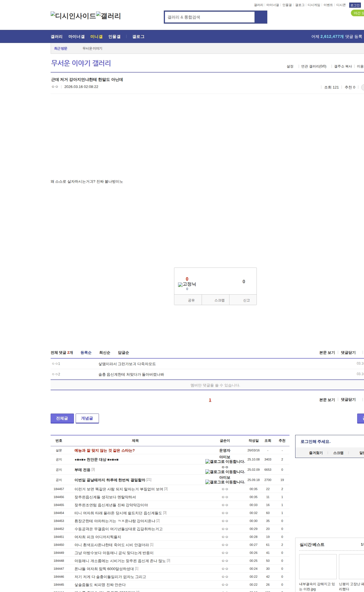Expand the 설정 menu
Viewport: 364px width, 592px height.
[x=290, y=66]
